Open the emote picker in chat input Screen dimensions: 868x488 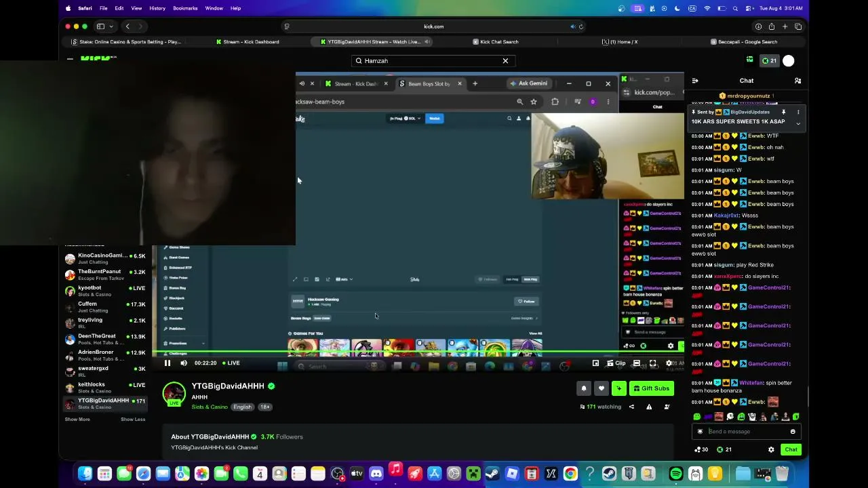[793, 432]
